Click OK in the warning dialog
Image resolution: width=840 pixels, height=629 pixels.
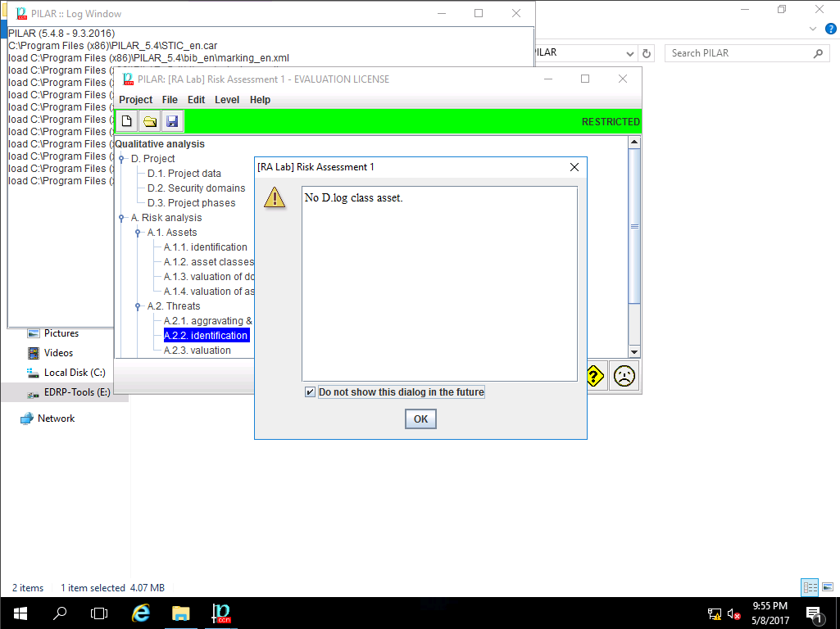click(x=420, y=419)
